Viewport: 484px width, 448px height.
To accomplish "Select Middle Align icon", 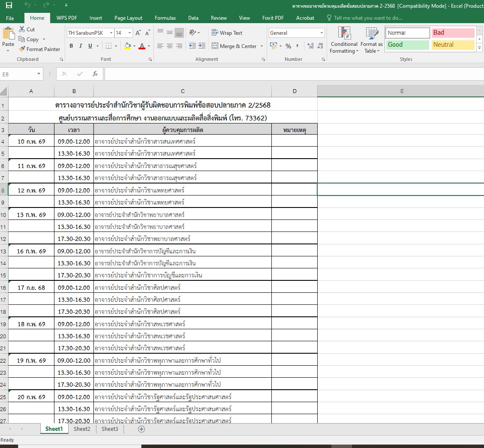I will (x=170, y=33).
